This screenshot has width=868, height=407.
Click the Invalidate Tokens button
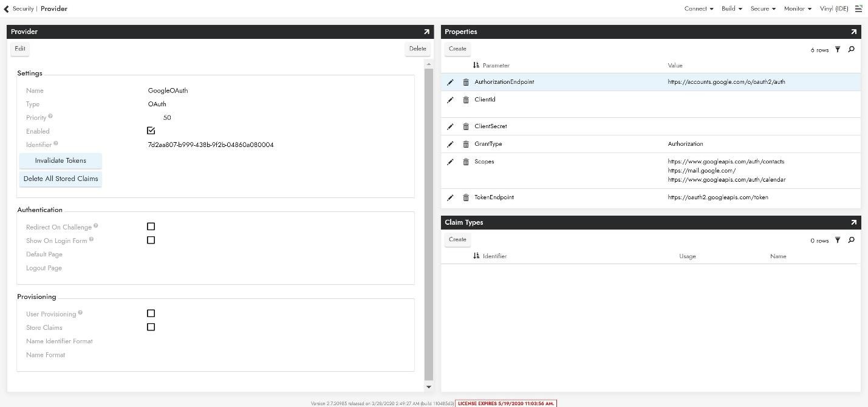(x=60, y=161)
